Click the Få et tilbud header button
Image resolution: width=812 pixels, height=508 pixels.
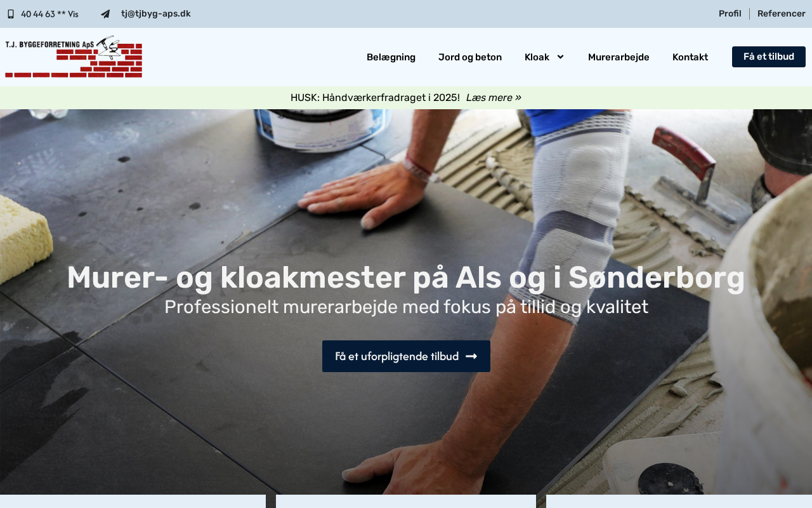tap(769, 57)
